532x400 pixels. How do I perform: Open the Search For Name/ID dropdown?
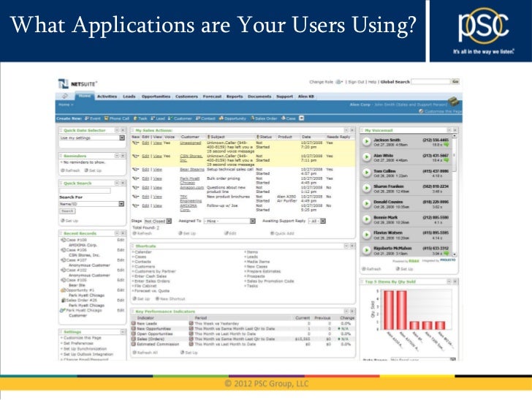pyautogui.click(x=121, y=204)
